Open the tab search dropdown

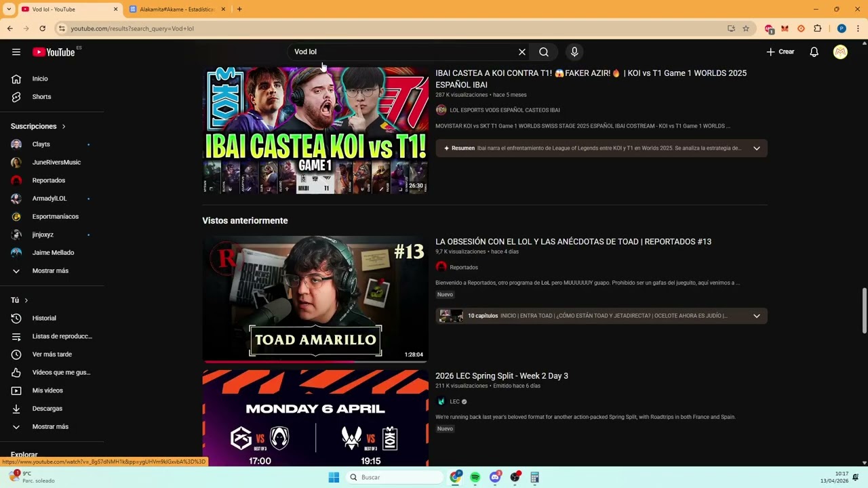pos(9,9)
